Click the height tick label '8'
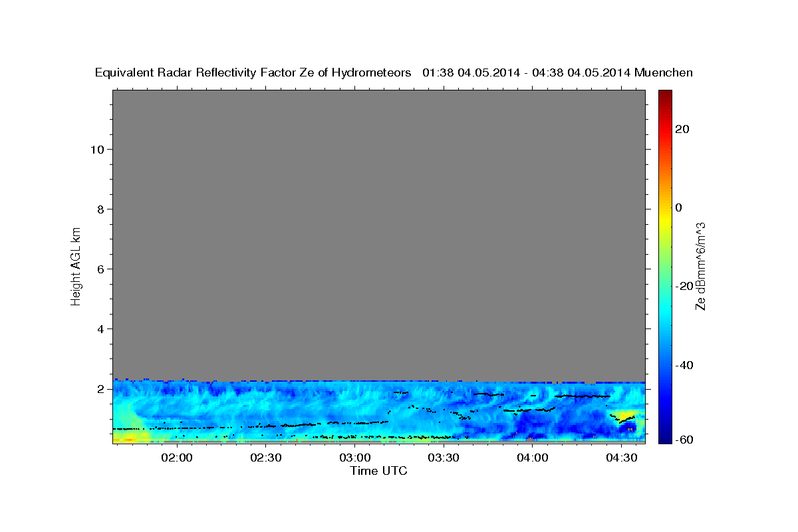The image size is (798, 532). (100, 209)
